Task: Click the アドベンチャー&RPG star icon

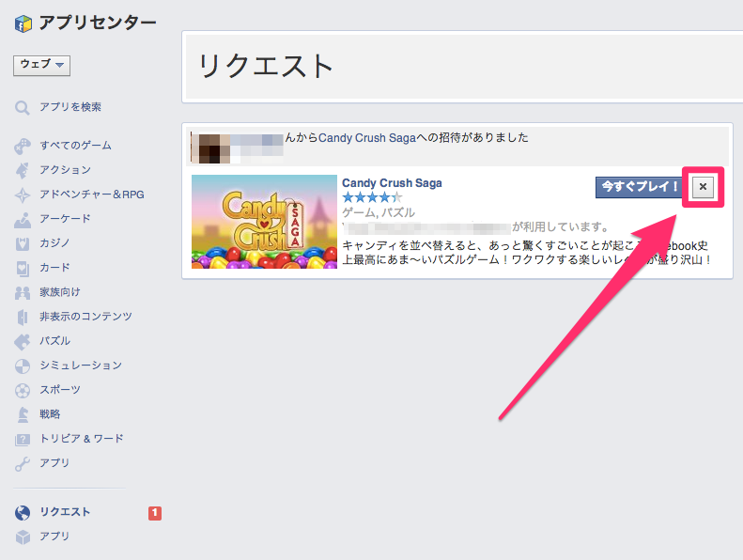Action: [x=23, y=194]
